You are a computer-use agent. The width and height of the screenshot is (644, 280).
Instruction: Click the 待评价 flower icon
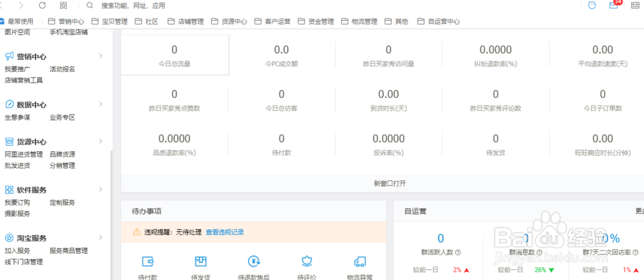tap(307, 261)
